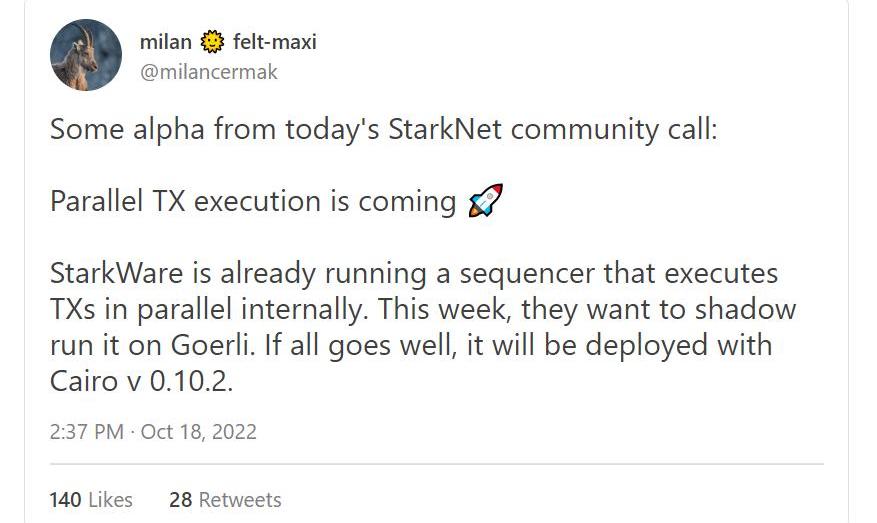Open the goat profile picture
Image resolution: width=877 pixels, height=523 pixels.
(x=86, y=55)
